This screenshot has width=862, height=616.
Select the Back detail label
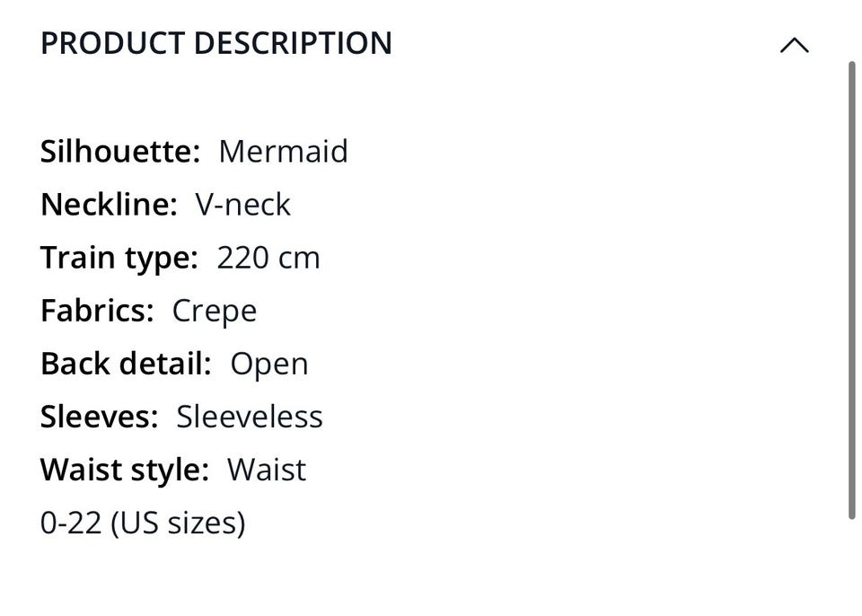tap(126, 364)
